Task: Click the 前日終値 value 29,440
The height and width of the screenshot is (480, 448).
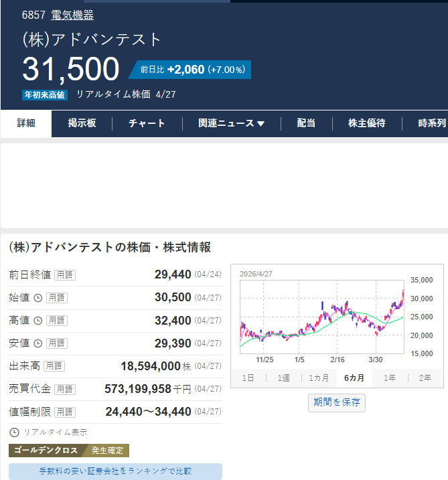Action: coord(173,274)
